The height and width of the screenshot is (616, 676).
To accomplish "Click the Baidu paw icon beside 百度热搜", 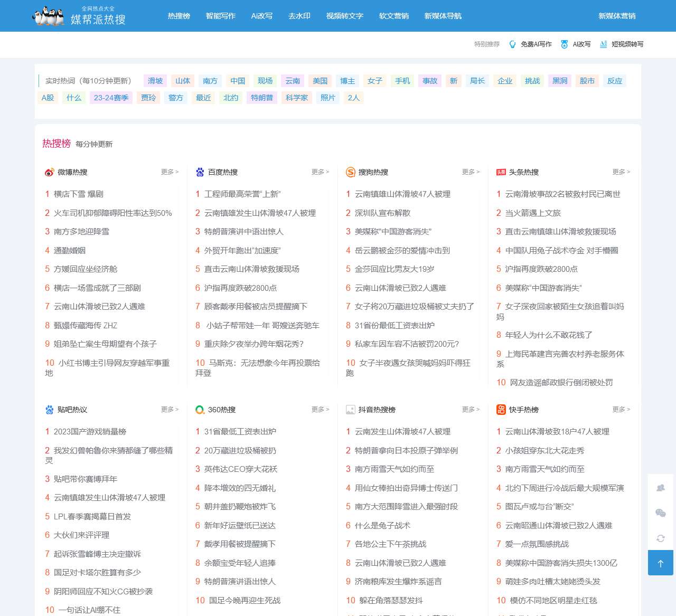I will [x=200, y=172].
